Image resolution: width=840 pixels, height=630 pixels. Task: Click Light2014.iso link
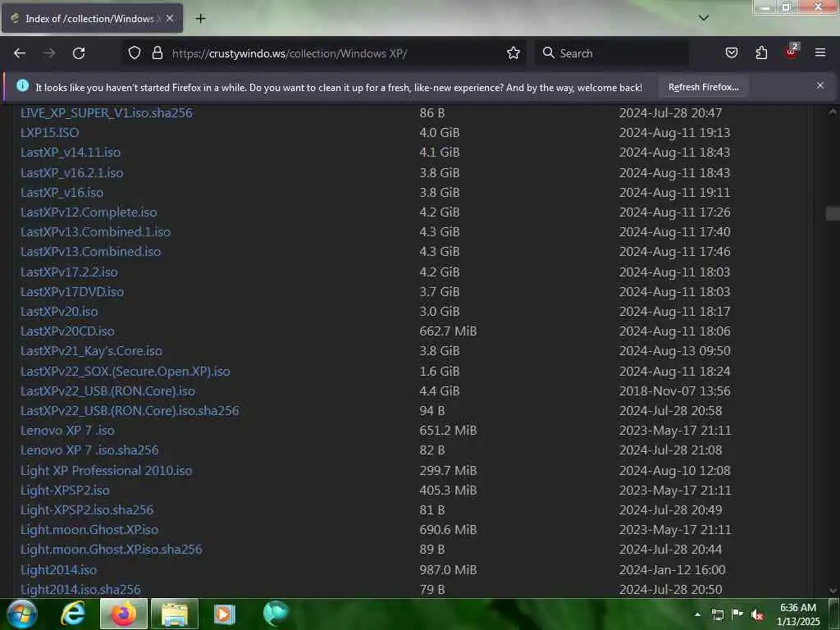click(x=58, y=569)
